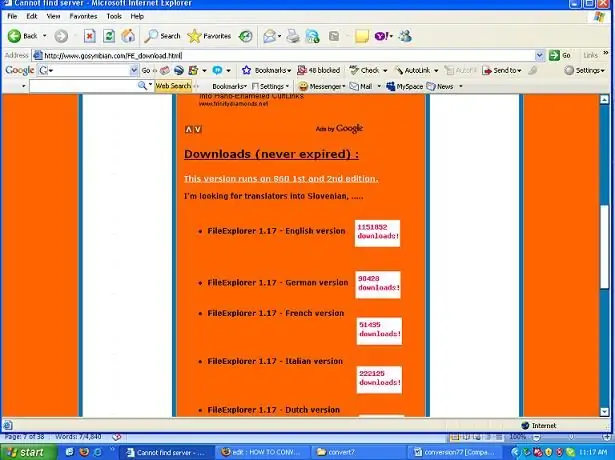
Task: Click the Google toolbar Go search button
Action: pyautogui.click(x=146, y=70)
